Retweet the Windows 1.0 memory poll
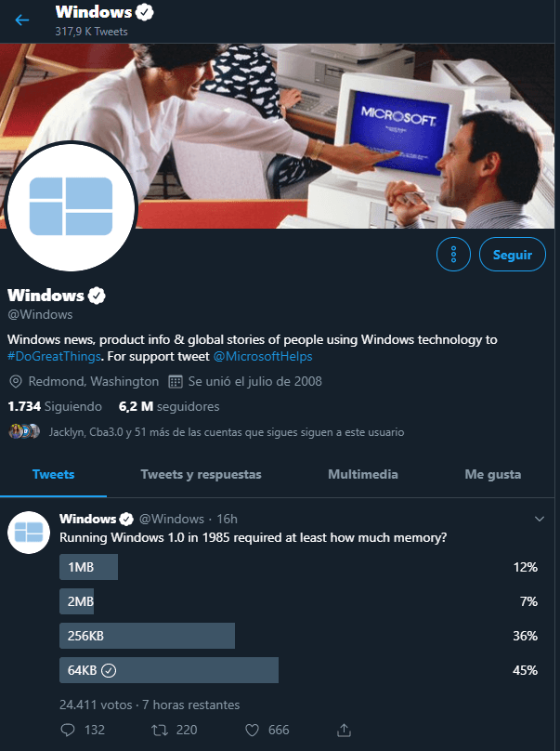The width and height of the screenshot is (560, 751). [x=160, y=730]
